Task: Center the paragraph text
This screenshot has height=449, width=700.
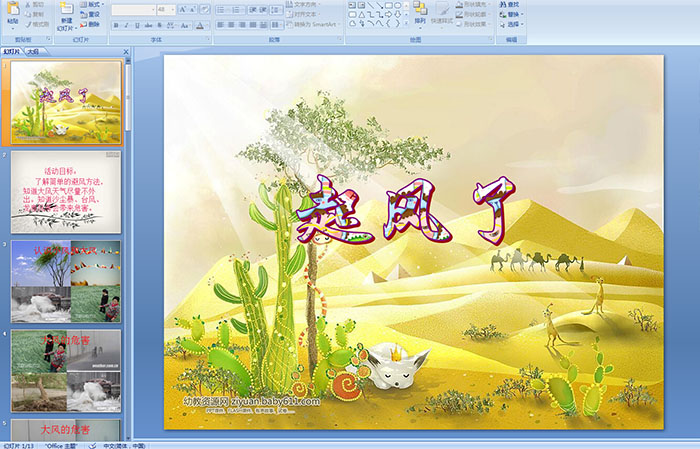Action: pos(231,25)
